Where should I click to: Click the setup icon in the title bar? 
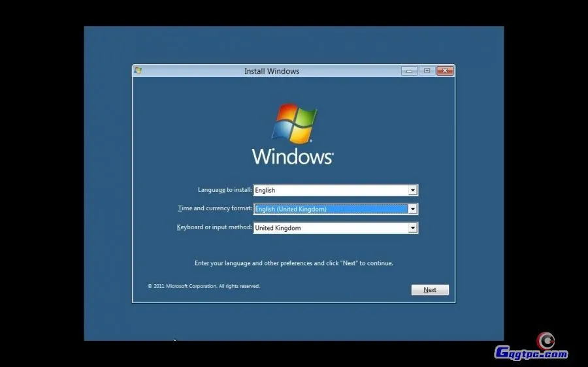pos(138,71)
